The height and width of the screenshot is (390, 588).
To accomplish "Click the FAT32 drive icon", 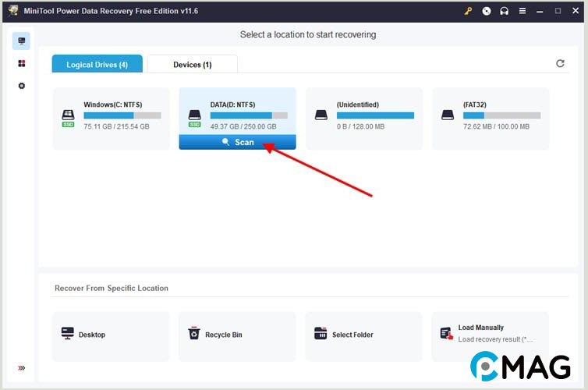I will [x=448, y=115].
